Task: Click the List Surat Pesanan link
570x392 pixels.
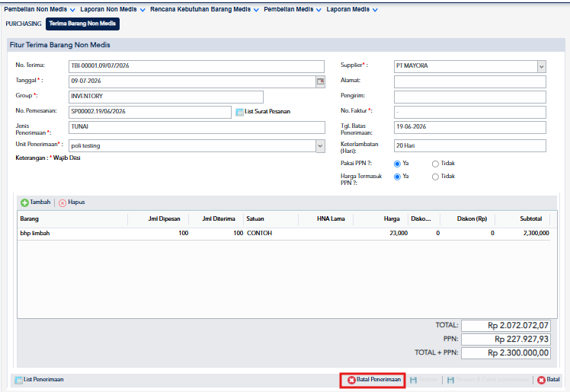Action: click(x=267, y=111)
